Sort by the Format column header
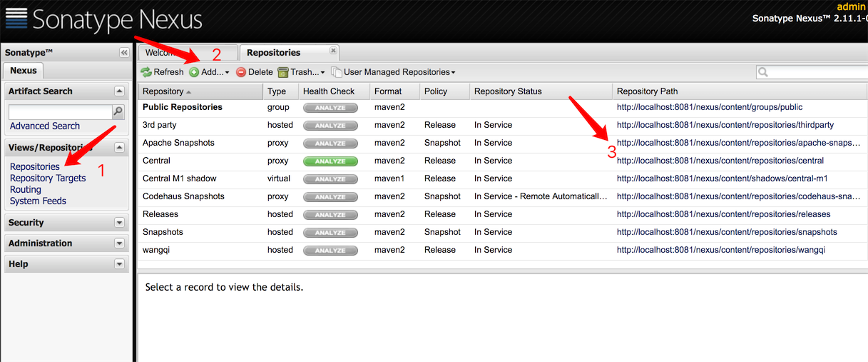 click(x=395, y=91)
